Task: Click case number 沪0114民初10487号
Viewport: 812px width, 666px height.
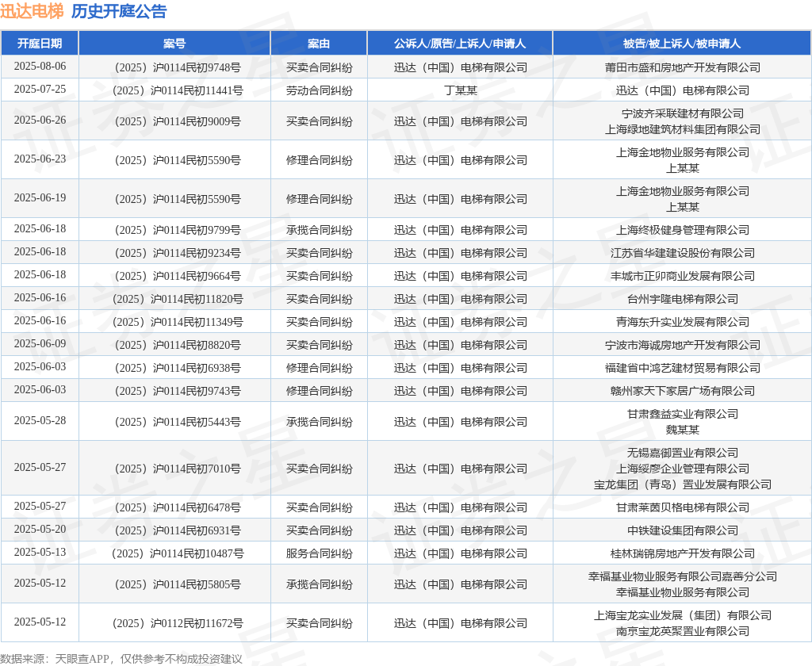Action: (x=197, y=553)
